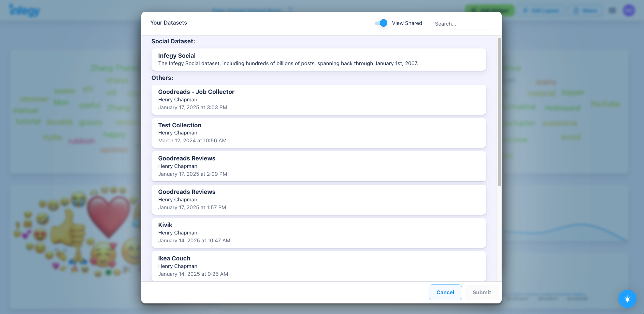The height and width of the screenshot is (314, 644).
Task: Click the Submit button
Action: (x=482, y=292)
